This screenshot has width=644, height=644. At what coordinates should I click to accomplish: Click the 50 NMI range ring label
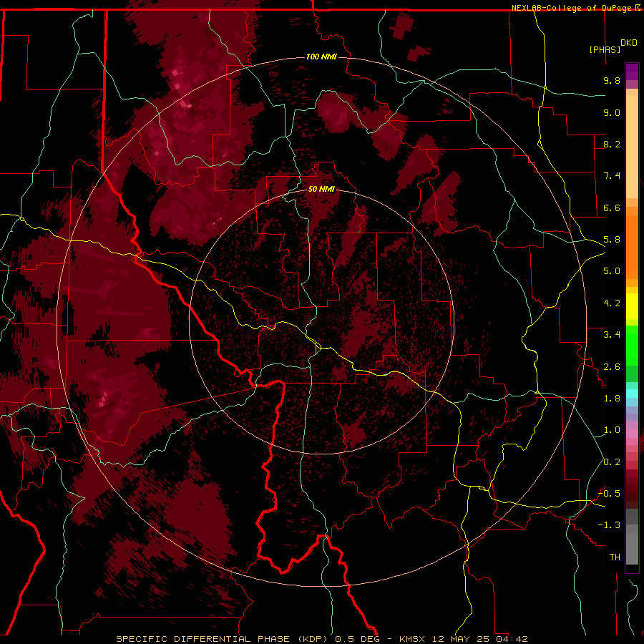[321, 189]
